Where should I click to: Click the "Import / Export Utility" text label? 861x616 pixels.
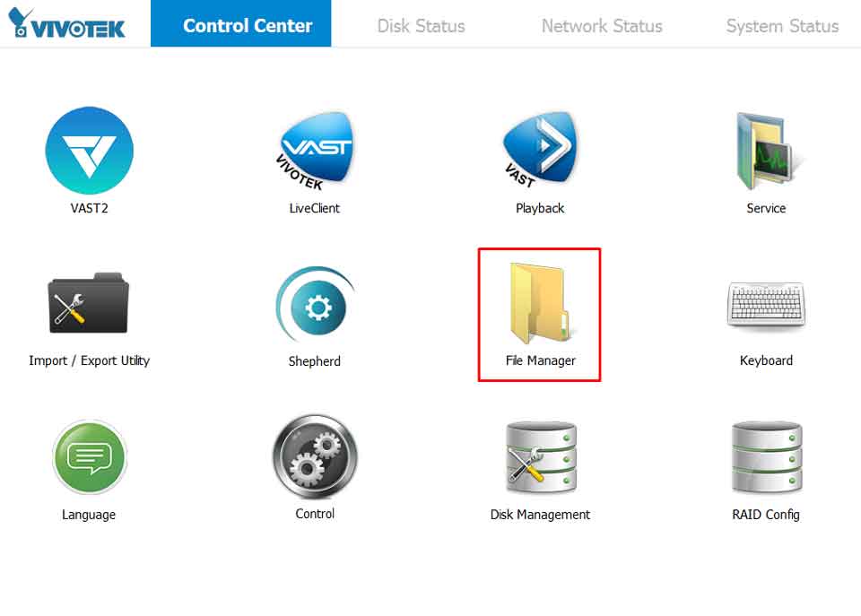(89, 360)
